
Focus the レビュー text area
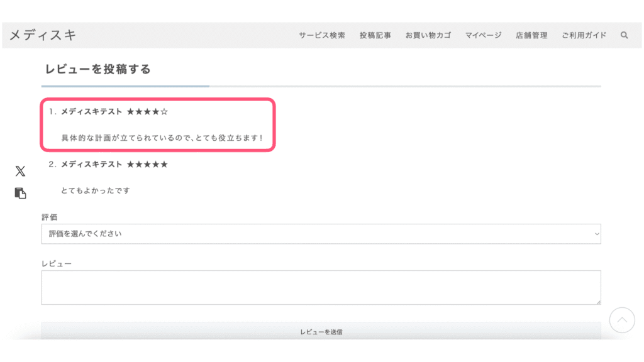(x=321, y=287)
